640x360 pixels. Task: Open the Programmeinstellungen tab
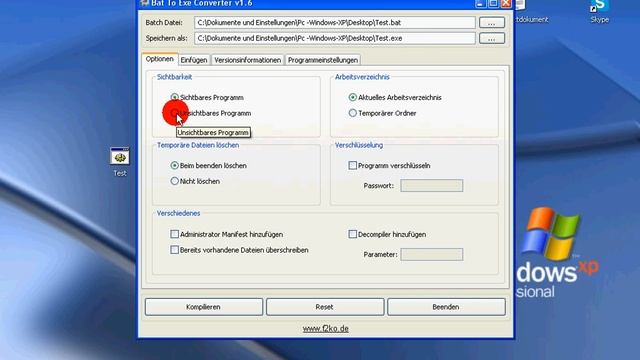[323, 60]
